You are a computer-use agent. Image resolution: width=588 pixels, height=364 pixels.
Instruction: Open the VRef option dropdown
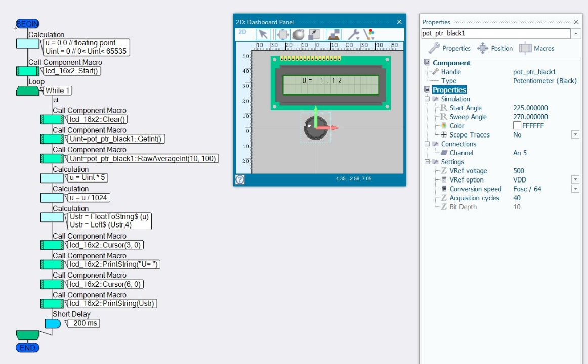(575, 179)
